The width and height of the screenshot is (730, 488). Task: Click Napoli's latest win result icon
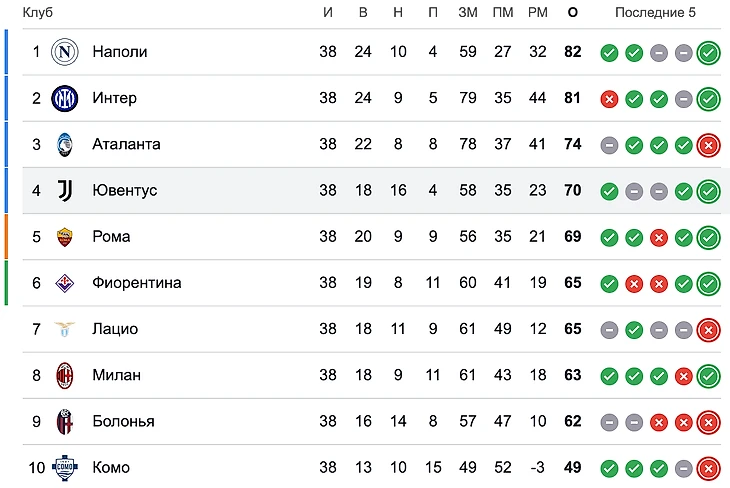709,52
